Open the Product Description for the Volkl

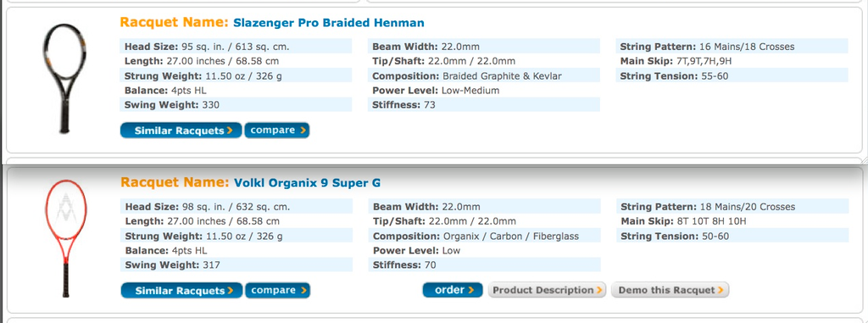547,290
